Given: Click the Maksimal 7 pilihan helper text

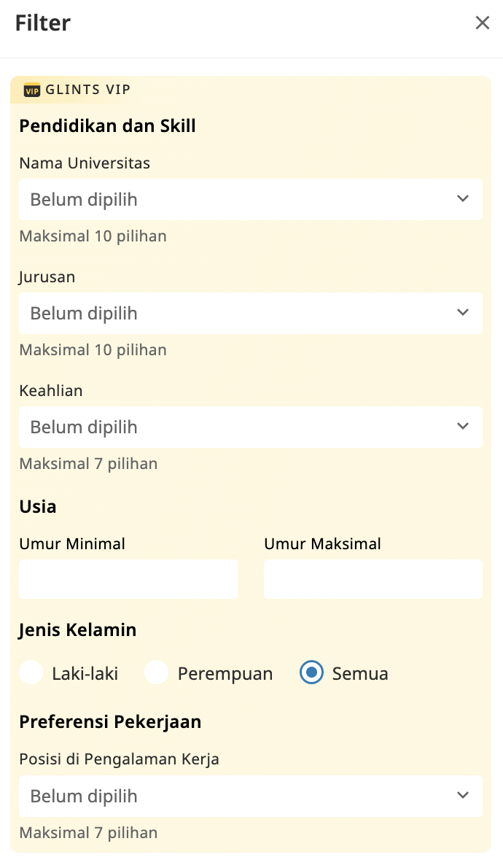Looking at the screenshot, I should 88,463.
